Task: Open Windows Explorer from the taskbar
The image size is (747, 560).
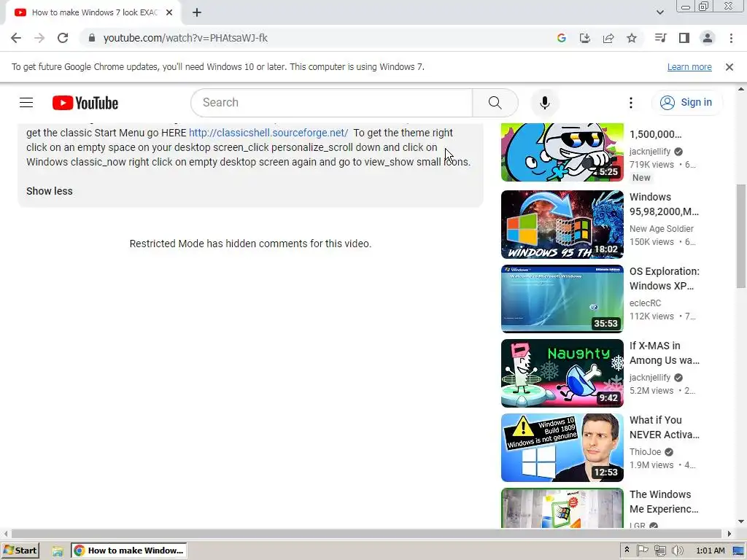Action: pyautogui.click(x=58, y=551)
